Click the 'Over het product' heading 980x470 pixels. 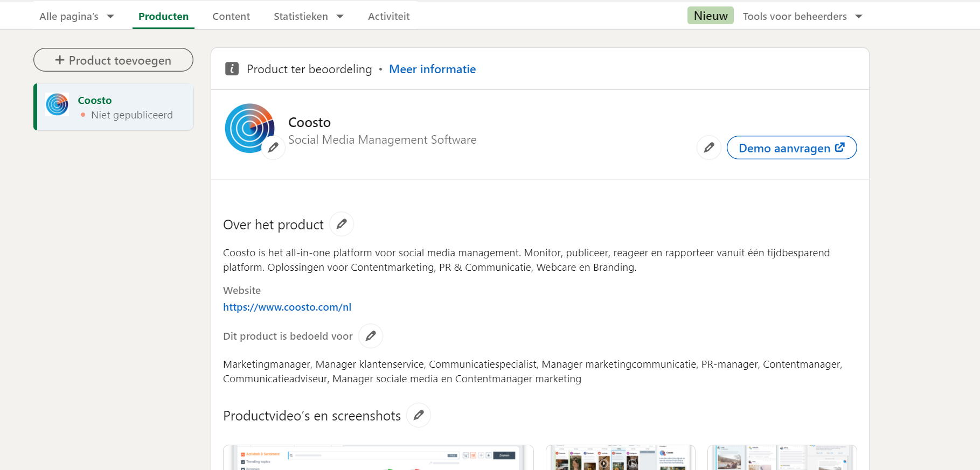coord(273,225)
